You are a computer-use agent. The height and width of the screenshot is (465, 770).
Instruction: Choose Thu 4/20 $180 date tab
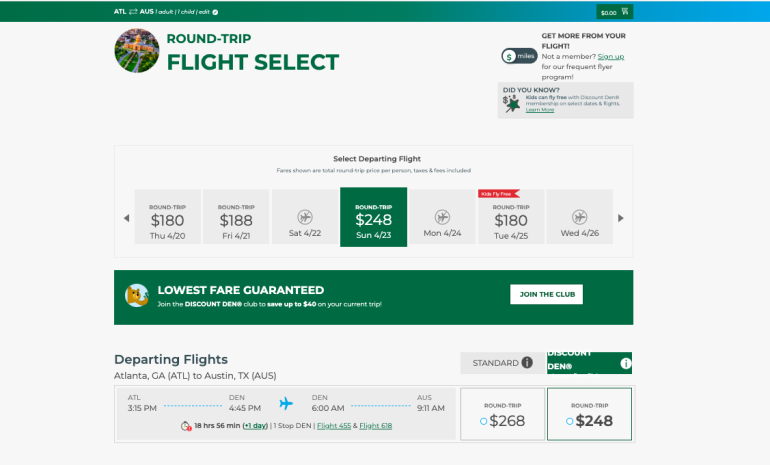[168, 217]
